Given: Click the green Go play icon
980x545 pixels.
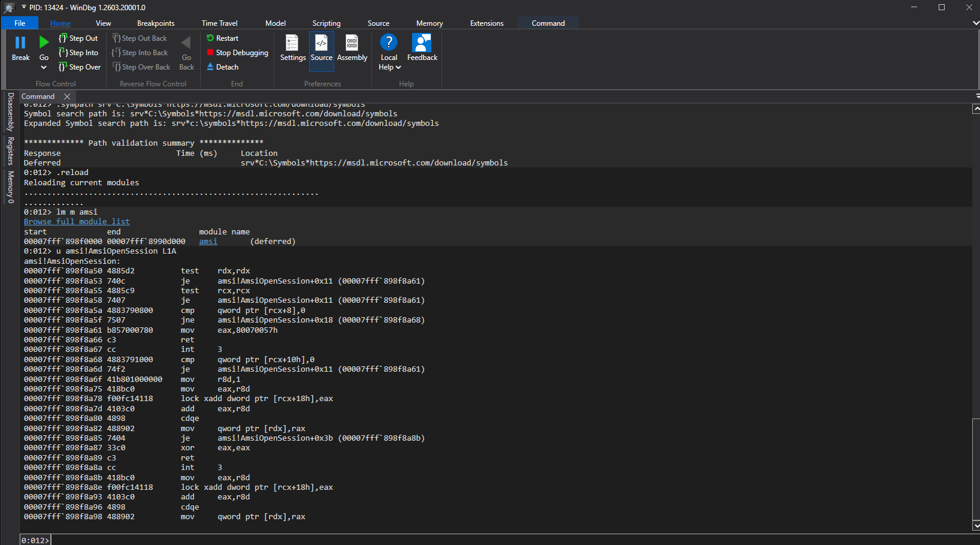Looking at the screenshot, I should (x=44, y=43).
